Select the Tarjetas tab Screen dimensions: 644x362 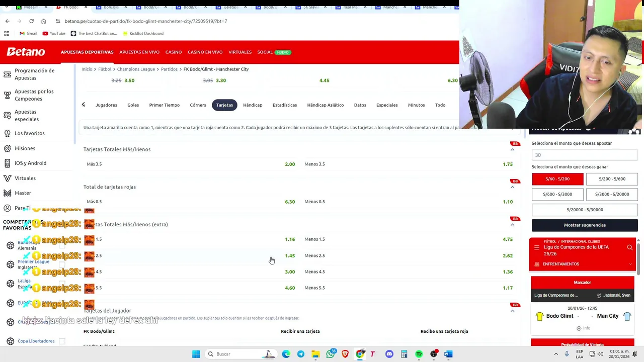(x=224, y=105)
